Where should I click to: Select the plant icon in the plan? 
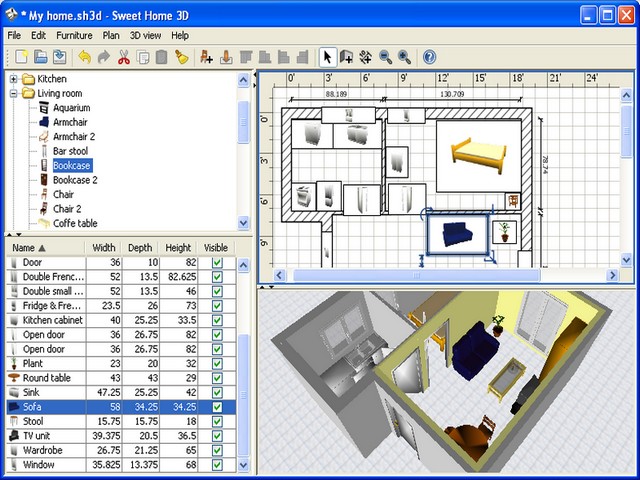504,232
